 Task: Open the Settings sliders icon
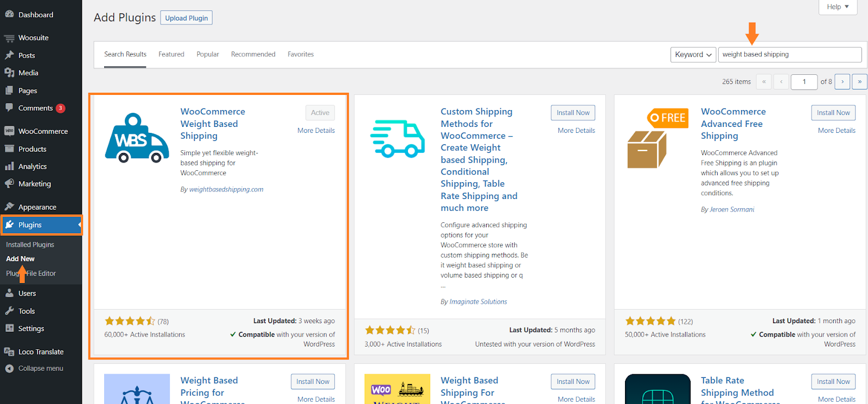tap(9, 328)
